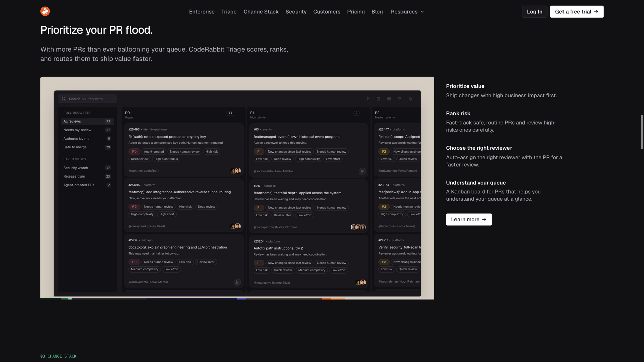This screenshot has height=362, width=644.
Task: Click the bookmark saved-views icon in the toolbar
Action: coord(378,99)
